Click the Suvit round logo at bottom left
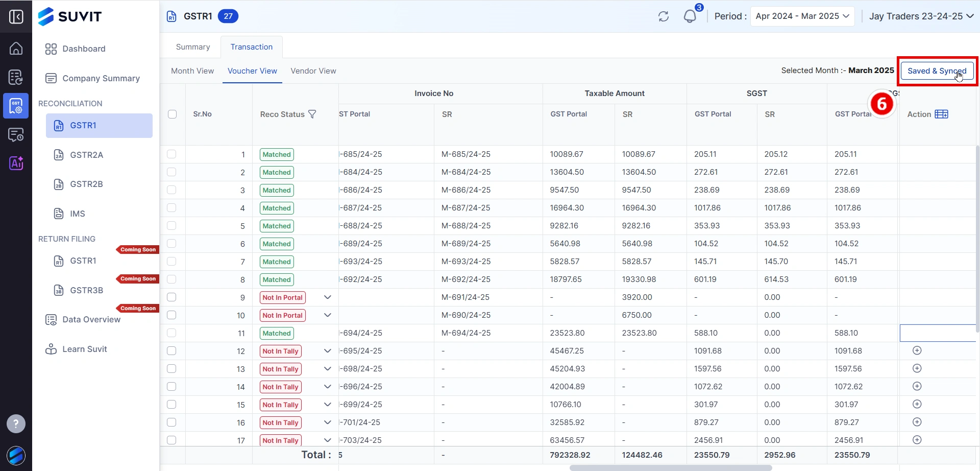The width and height of the screenshot is (980, 471). click(16, 456)
